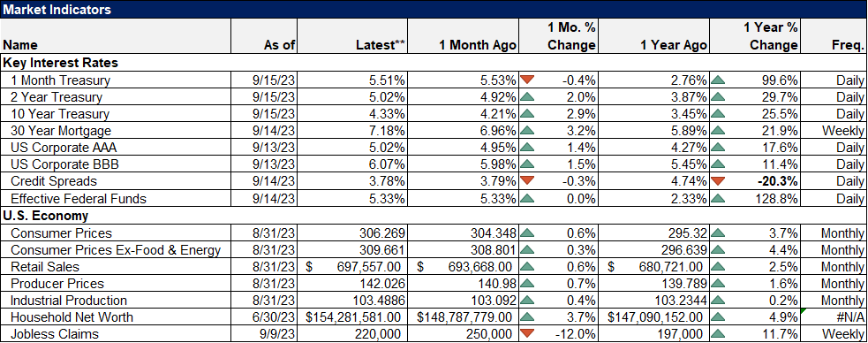
Task: Select the 142.026 Producer Prices value
Action: tap(352, 284)
